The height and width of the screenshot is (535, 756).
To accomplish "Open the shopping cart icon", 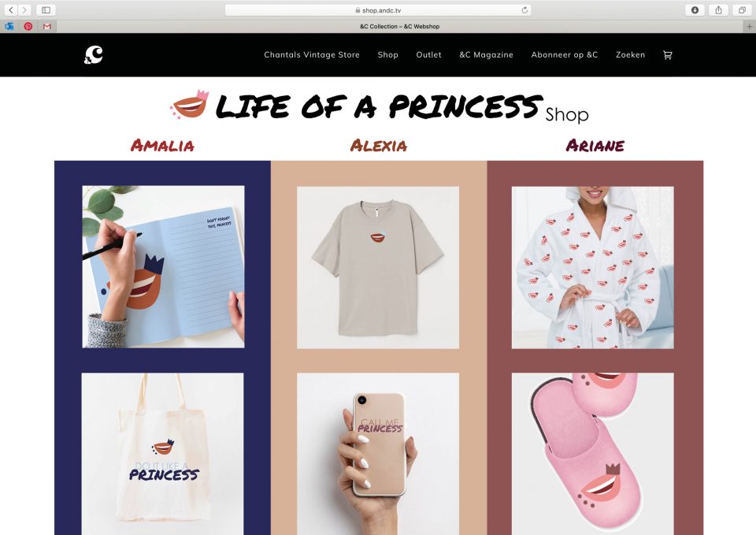I will (667, 55).
